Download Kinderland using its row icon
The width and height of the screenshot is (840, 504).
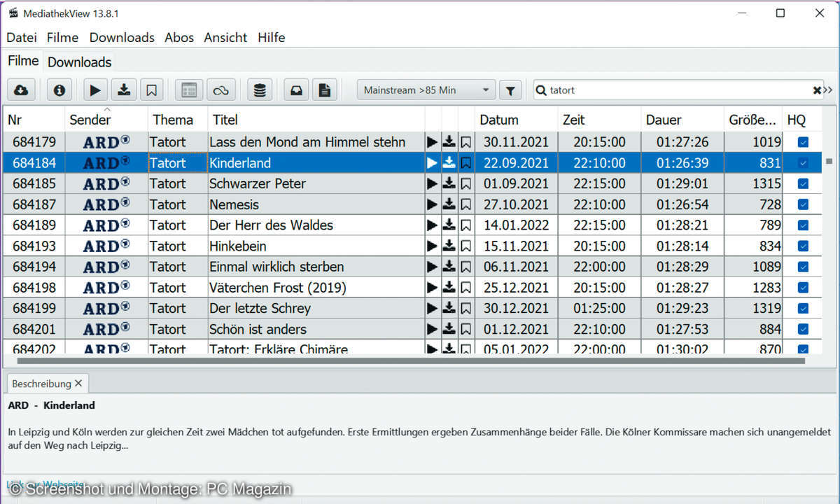[449, 162]
